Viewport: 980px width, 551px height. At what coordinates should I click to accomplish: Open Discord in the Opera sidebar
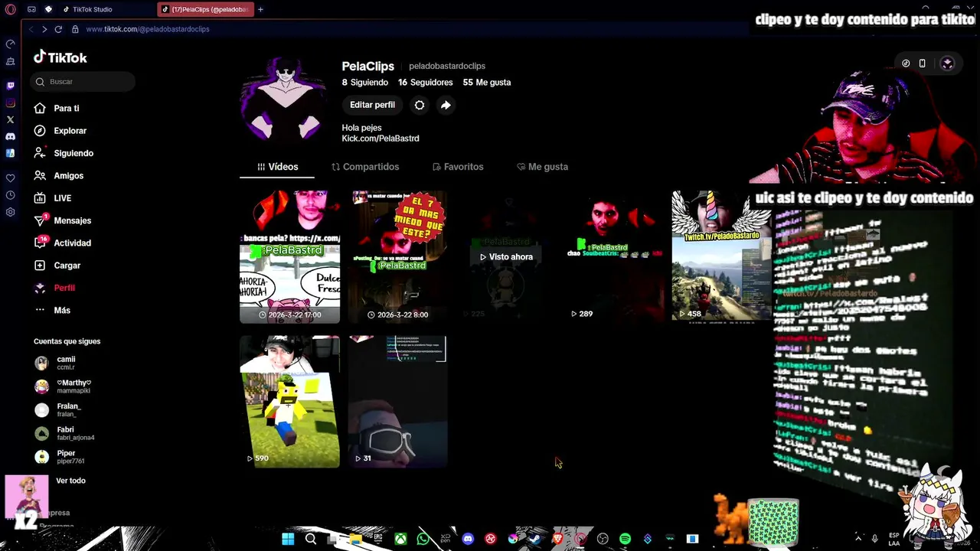pyautogui.click(x=10, y=136)
